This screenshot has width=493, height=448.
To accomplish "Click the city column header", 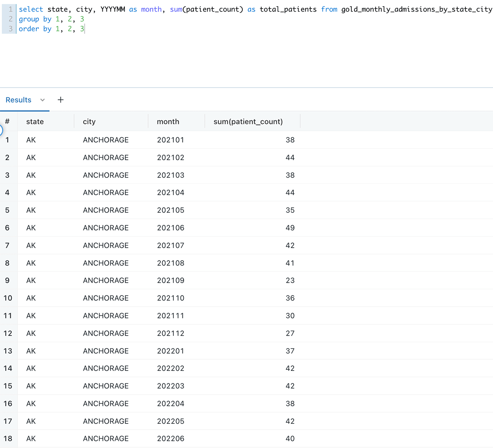I will click(89, 122).
